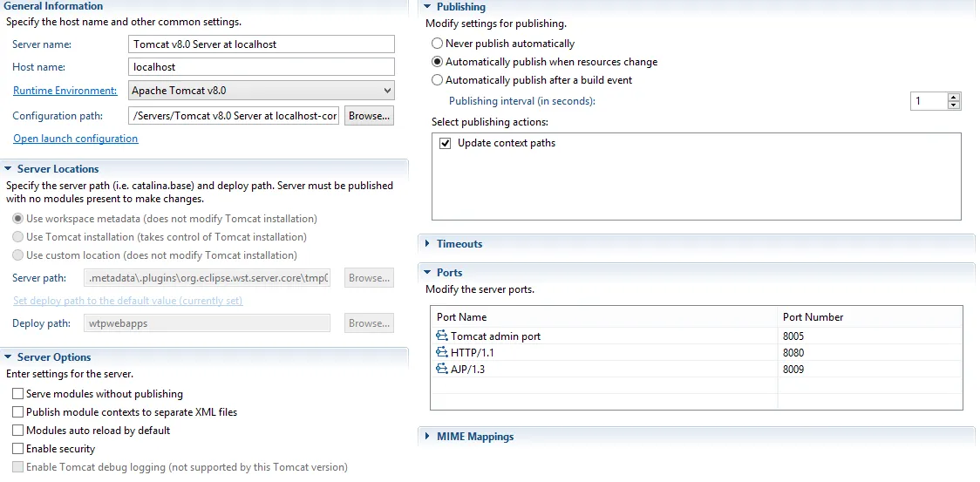Expand the Timeouts section
Viewport: 980px width, 482px height.
[x=427, y=244]
